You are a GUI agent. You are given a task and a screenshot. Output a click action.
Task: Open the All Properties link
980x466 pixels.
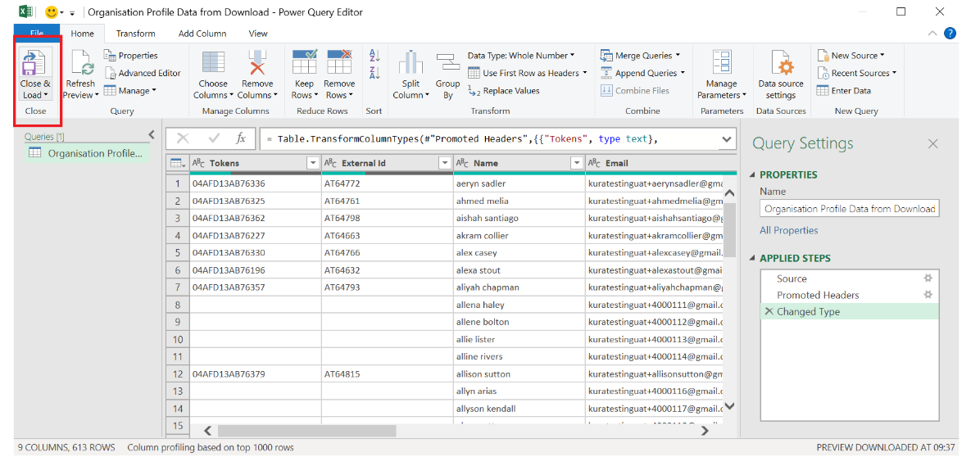tap(789, 230)
